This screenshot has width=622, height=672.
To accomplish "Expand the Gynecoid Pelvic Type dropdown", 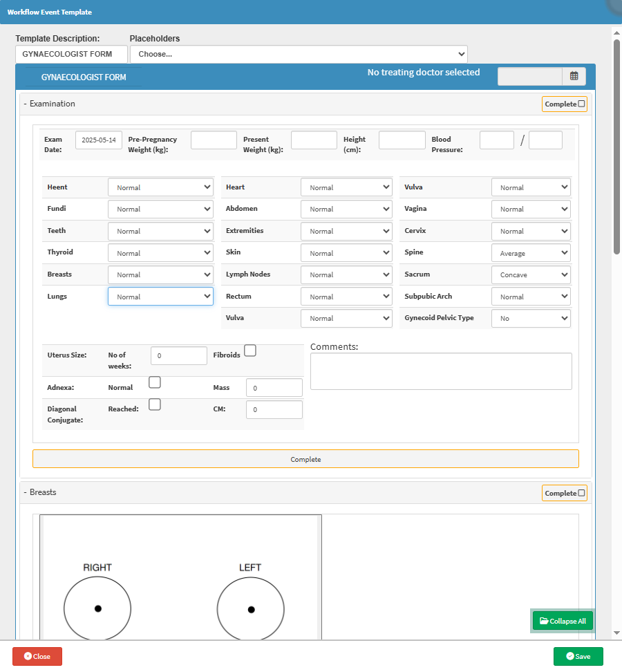I will (531, 318).
